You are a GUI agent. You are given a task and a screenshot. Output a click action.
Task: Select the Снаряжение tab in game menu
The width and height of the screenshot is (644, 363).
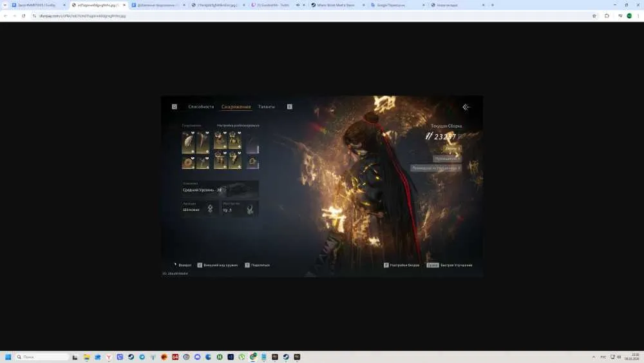(x=236, y=107)
